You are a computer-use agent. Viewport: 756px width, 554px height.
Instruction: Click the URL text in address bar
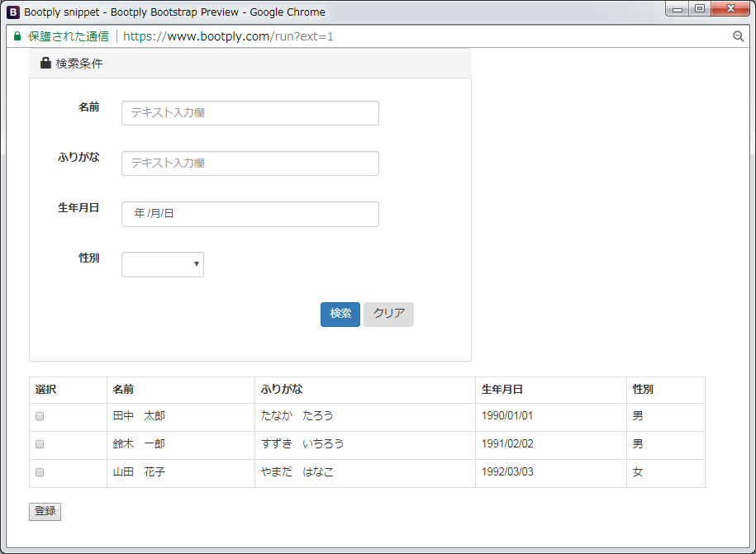(228, 36)
